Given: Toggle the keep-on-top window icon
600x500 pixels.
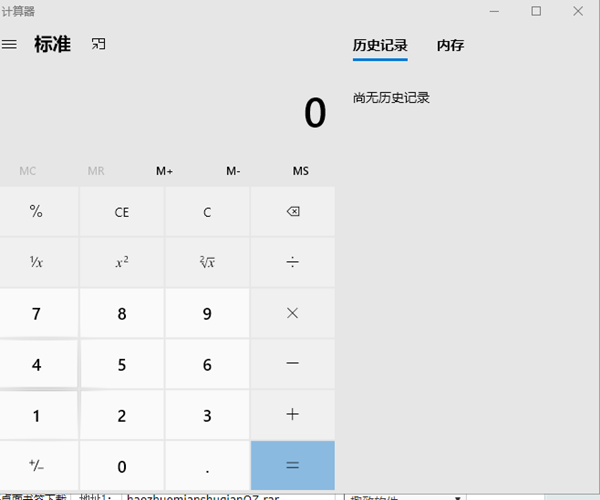Looking at the screenshot, I should 98,45.
